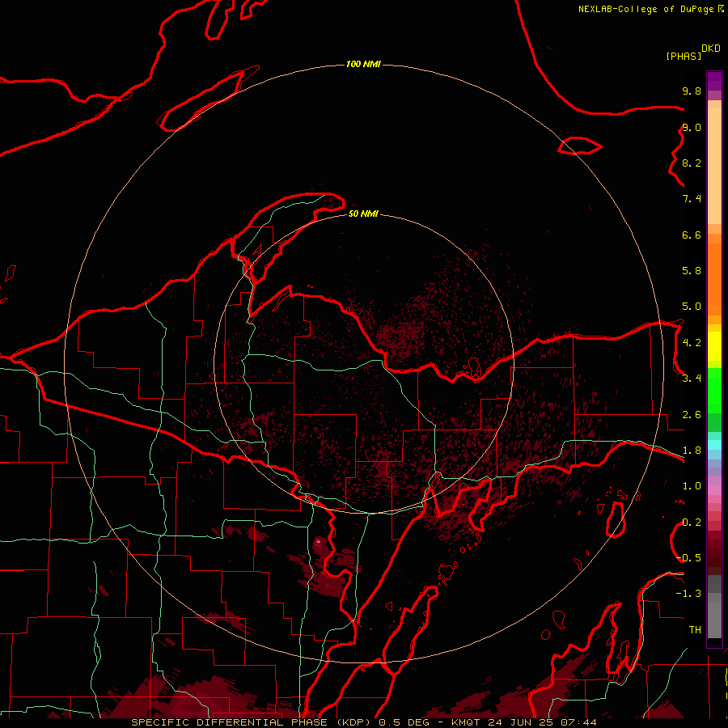Pick the yellow band of the color bar
Screen dimensions: 728x728
coord(714,346)
